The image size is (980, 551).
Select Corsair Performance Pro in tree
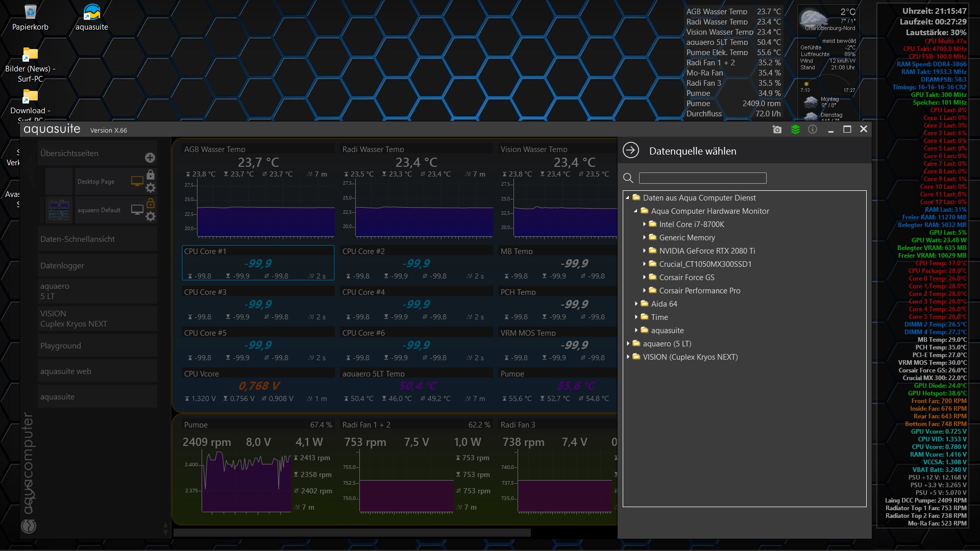coord(699,291)
